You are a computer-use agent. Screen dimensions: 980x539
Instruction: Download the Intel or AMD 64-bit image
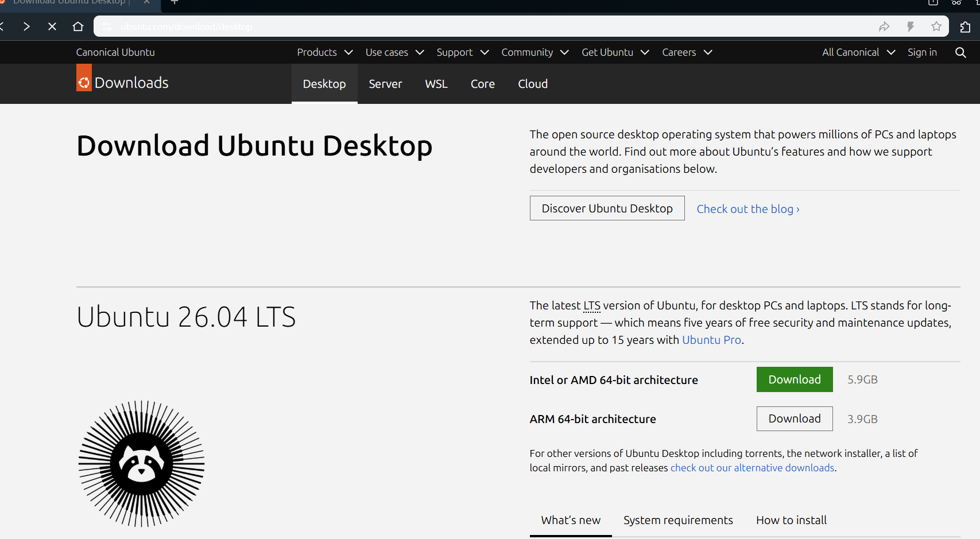coord(795,379)
